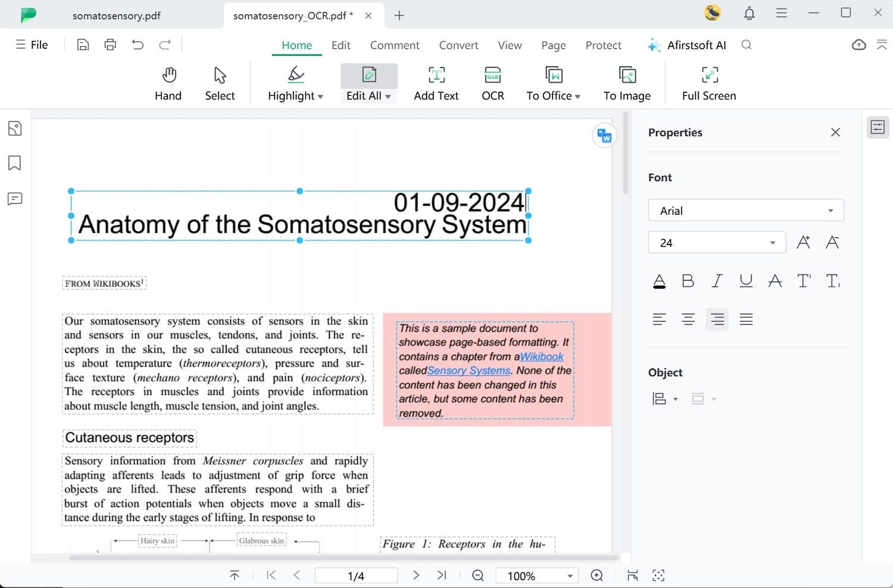Apply italic formatting to the title text
893x588 pixels.
point(717,280)
